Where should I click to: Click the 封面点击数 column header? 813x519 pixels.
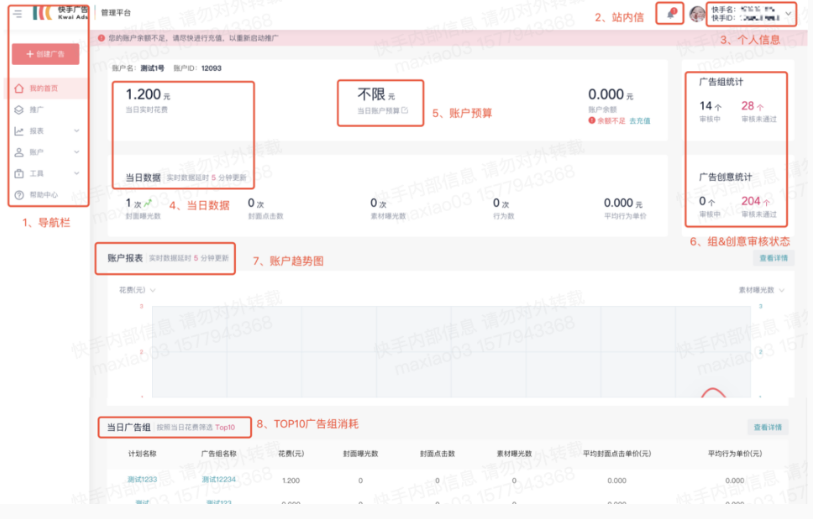(437, 454)
